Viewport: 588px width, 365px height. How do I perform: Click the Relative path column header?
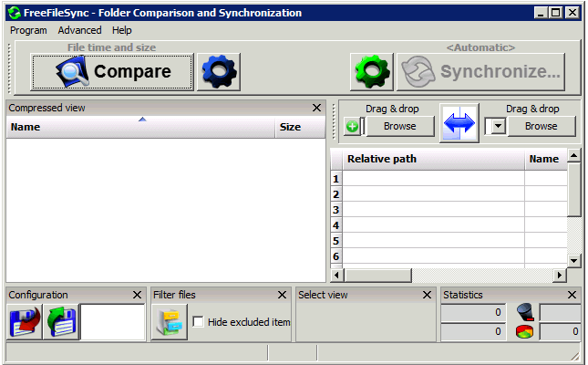tap(434, 159)
